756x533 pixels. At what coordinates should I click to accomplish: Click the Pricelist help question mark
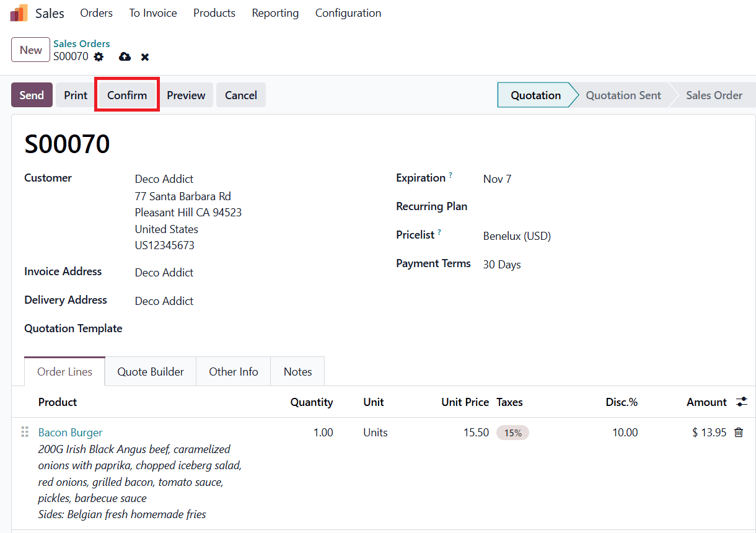(x=439, y=232)
